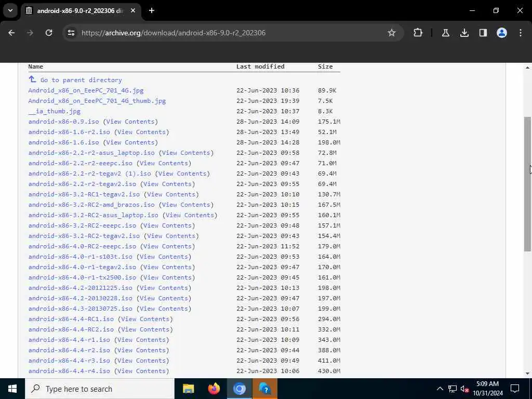This screenshot has height=399, width=532.
Task: Open File Explorer from the taskbar
Action: [x=188, y=389]
